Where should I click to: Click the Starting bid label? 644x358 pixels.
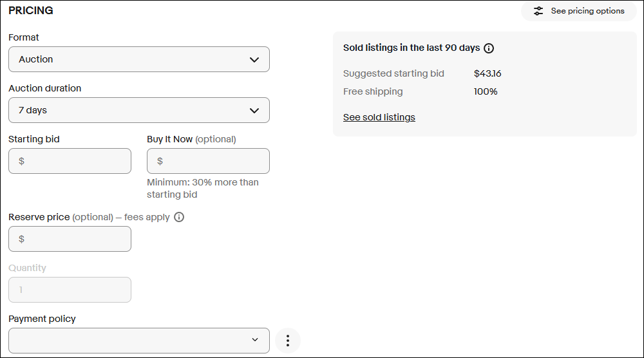[34, 139]
